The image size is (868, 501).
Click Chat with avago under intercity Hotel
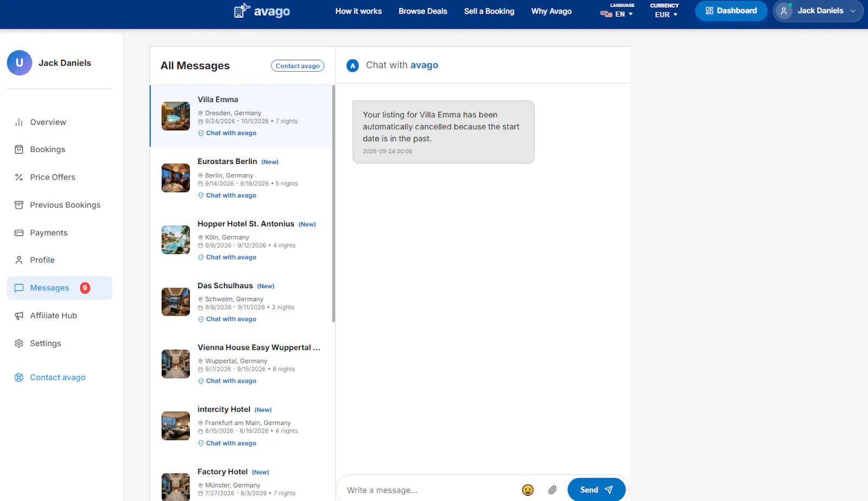tap(227, 443)
